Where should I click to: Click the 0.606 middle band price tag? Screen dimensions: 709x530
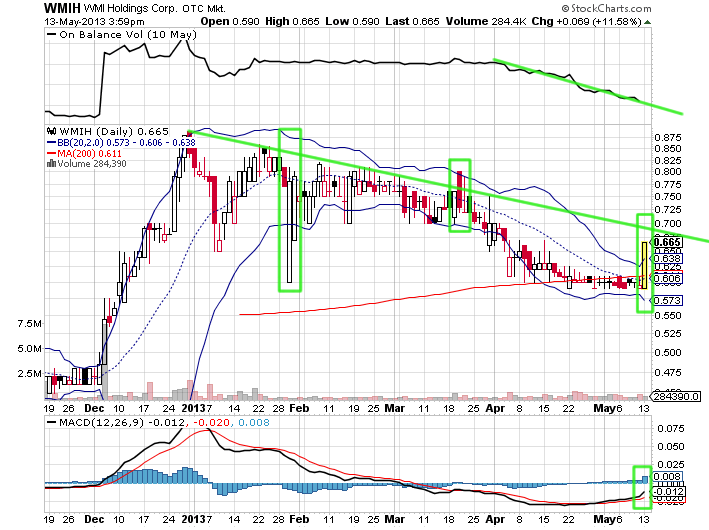(667, 278)
